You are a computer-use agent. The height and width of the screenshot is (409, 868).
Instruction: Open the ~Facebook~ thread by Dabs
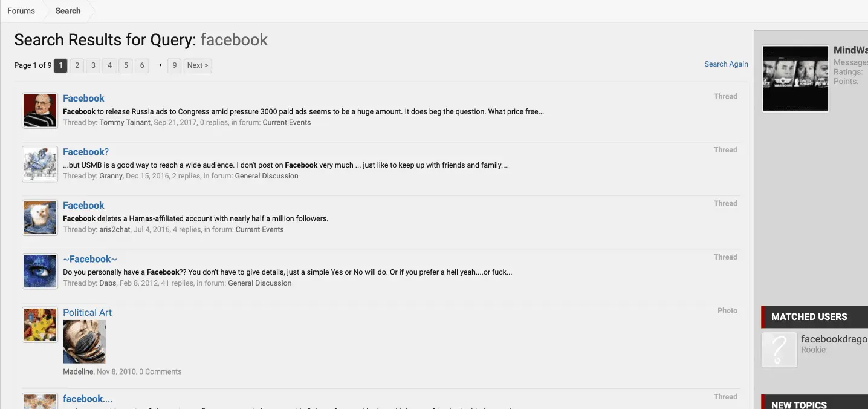tap(90, 259)
